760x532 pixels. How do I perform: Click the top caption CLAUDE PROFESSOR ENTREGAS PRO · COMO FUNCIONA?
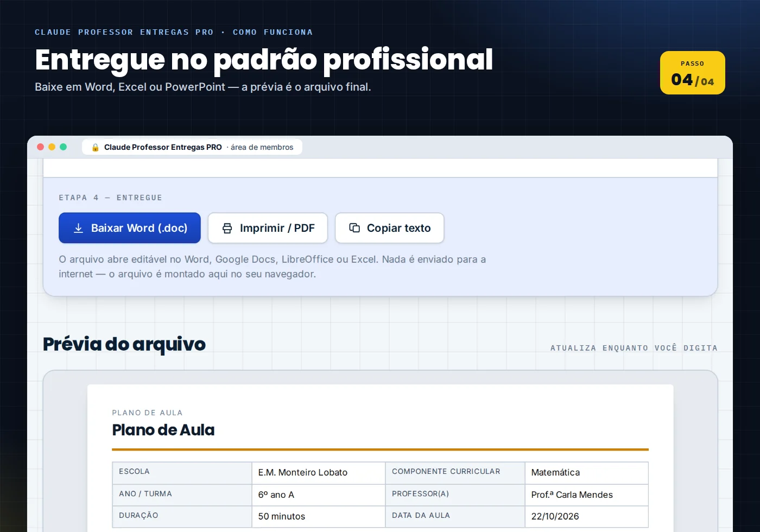point(174,32)
